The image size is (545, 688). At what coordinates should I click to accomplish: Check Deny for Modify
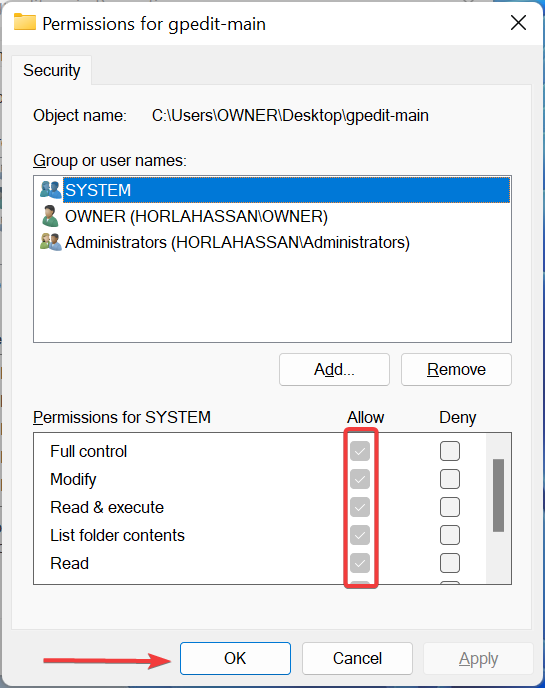pyautogui.click(x=450, y=479)
